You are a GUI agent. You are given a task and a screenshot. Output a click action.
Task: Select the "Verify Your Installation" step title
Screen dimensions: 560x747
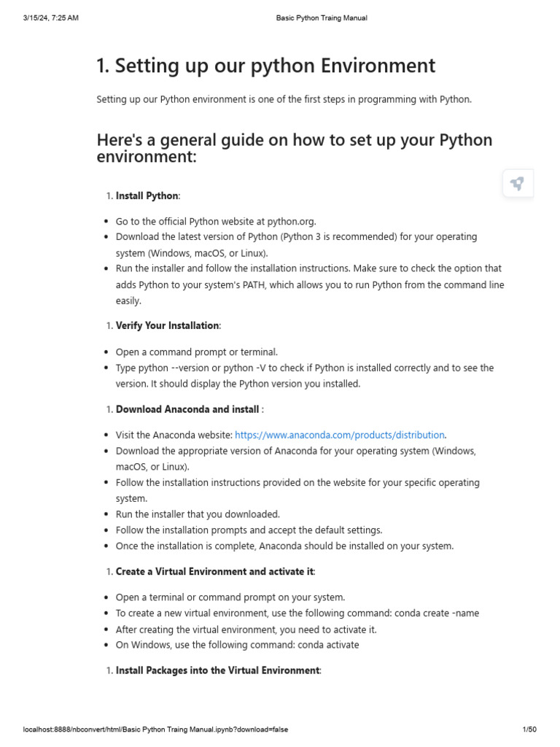tap(167, 325)
